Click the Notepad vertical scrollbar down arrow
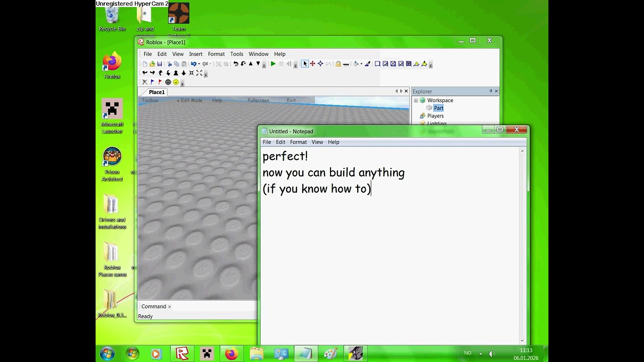 pyautogui.click(x=522, y=341)
